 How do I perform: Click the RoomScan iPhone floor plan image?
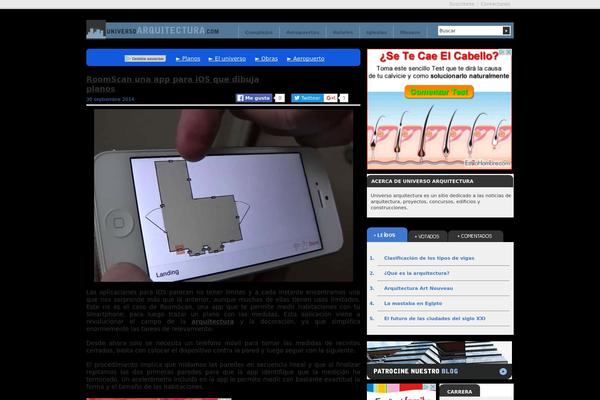[x=223, y=196]
